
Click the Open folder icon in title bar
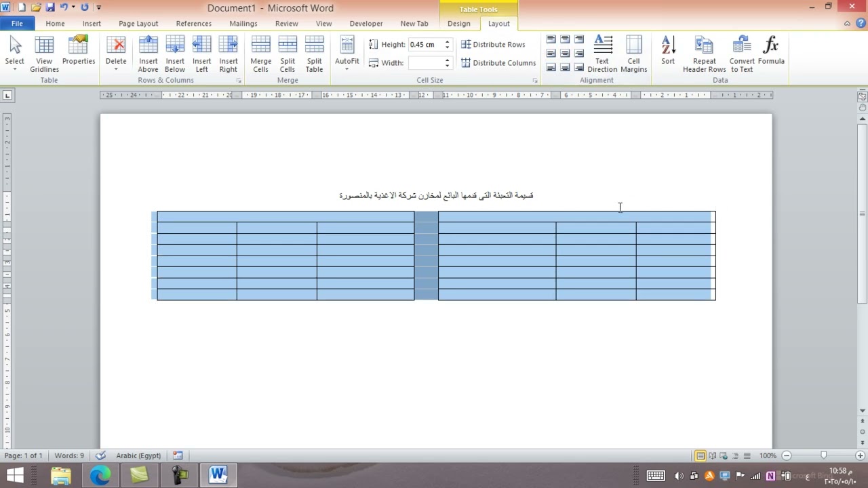point(36,7)
